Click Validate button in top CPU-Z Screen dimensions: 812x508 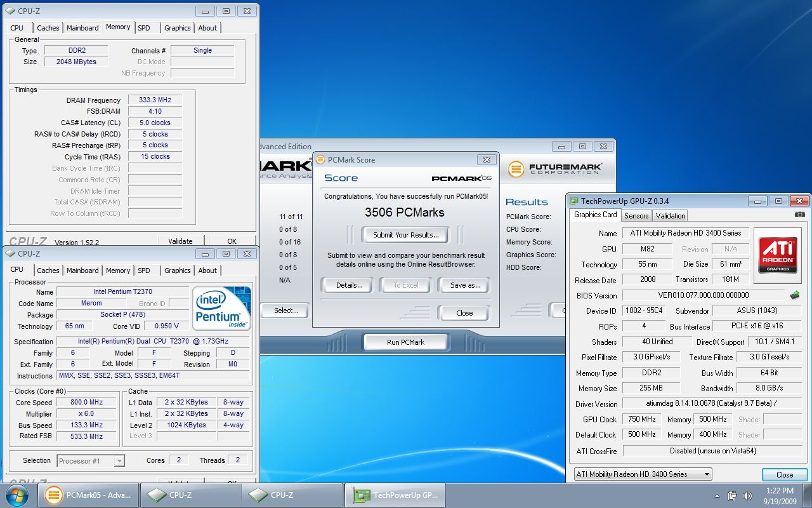180,241
